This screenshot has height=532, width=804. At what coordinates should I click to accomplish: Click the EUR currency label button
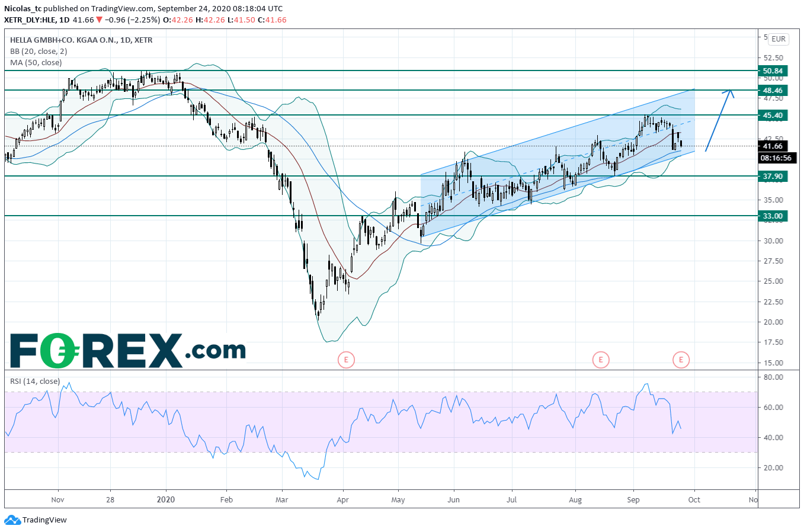click(x=779, y=39)
